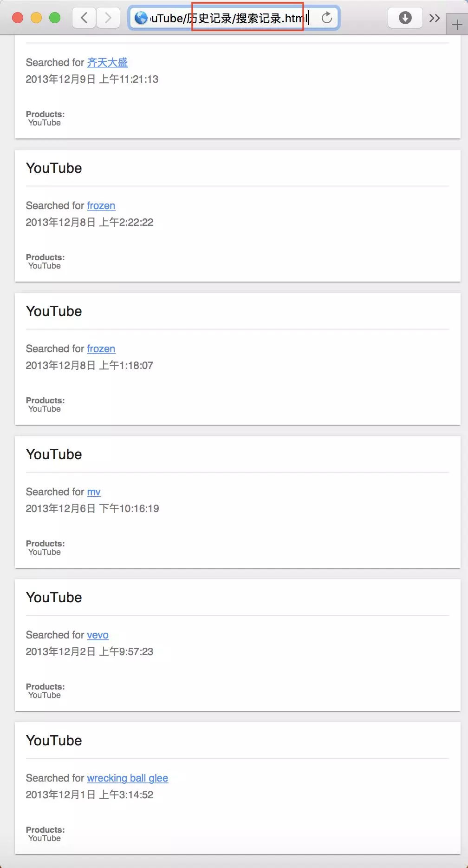Click the red close window button
The width and height of the screenshot is (468, 868).
(18, 18)
